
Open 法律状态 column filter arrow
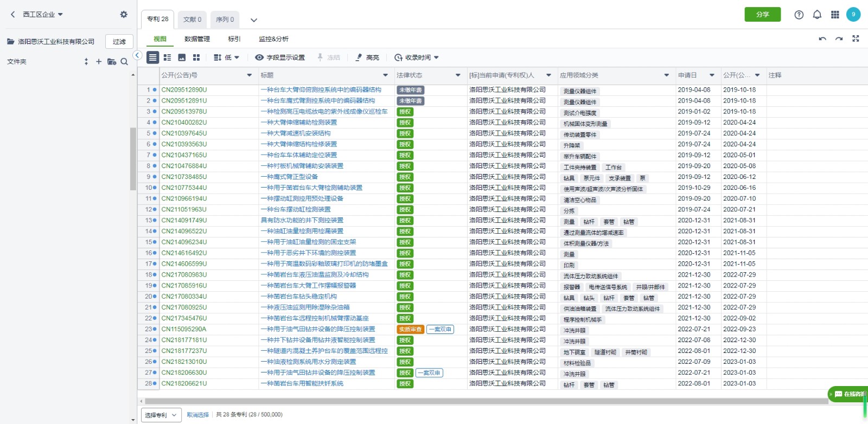click(x=458, y=75)
